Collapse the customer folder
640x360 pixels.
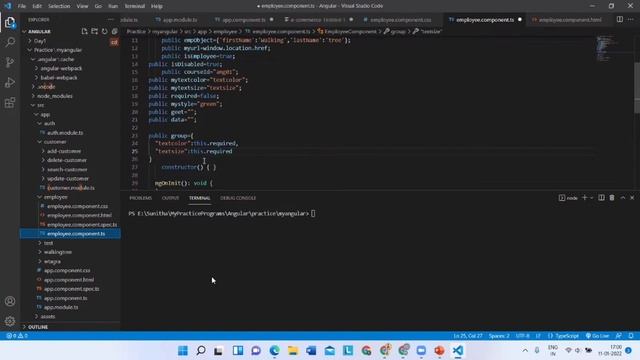coord(55,142)
